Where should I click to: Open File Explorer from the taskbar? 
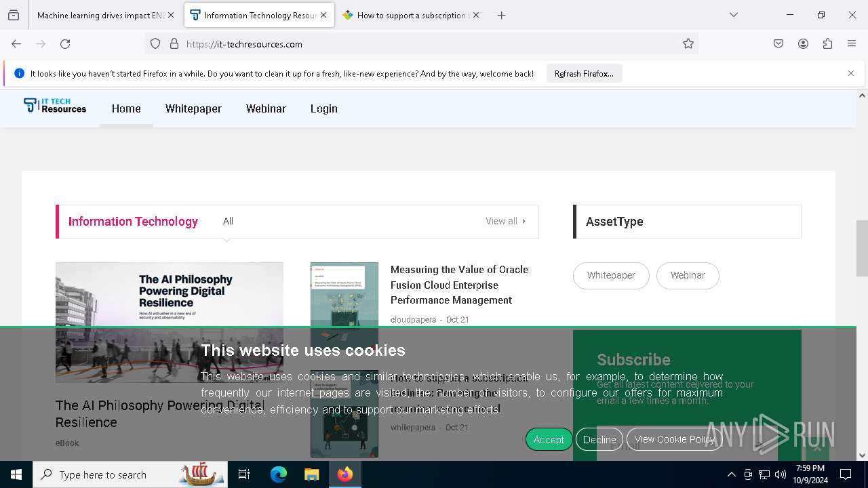coord(311,474)
